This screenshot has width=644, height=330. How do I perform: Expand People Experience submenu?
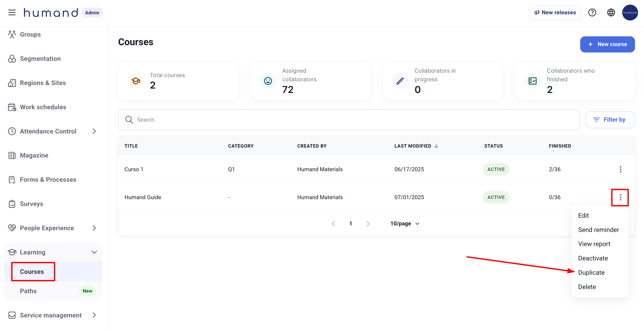(94, 228)
